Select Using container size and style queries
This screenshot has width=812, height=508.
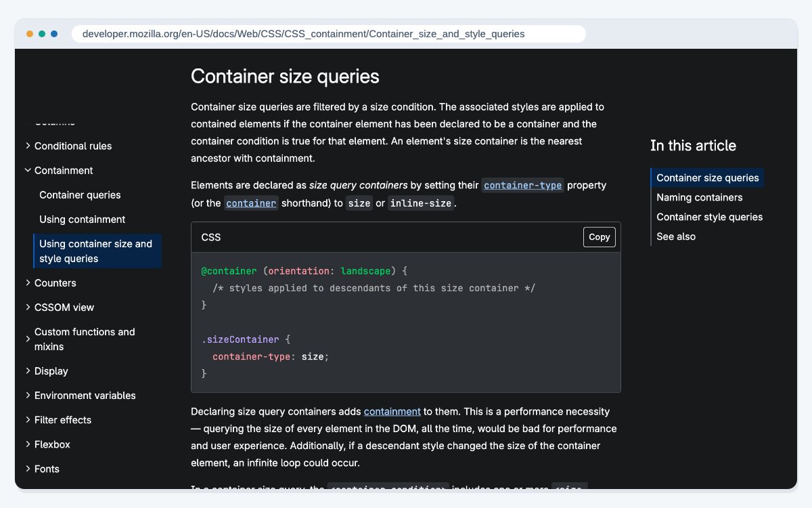(97, 251)
